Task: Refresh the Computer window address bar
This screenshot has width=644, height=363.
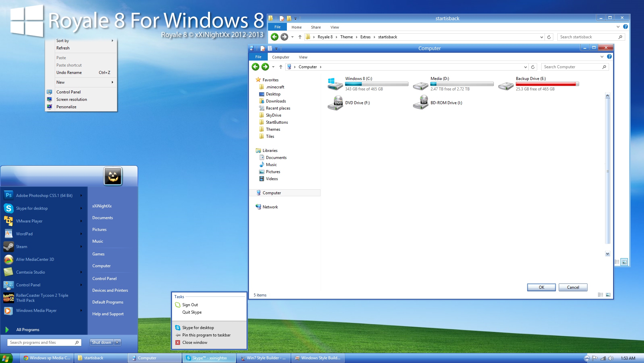Action: 533,67
